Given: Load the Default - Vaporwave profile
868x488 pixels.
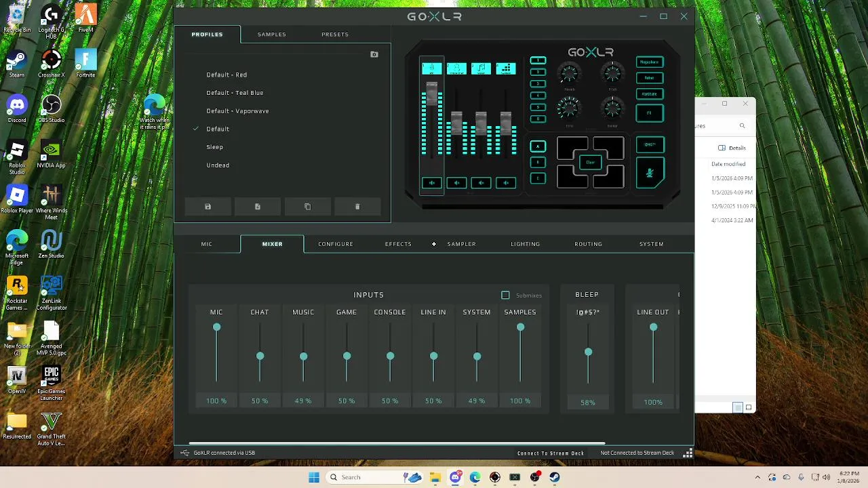Looking at the screenshot, I should (x=237, y=111).
